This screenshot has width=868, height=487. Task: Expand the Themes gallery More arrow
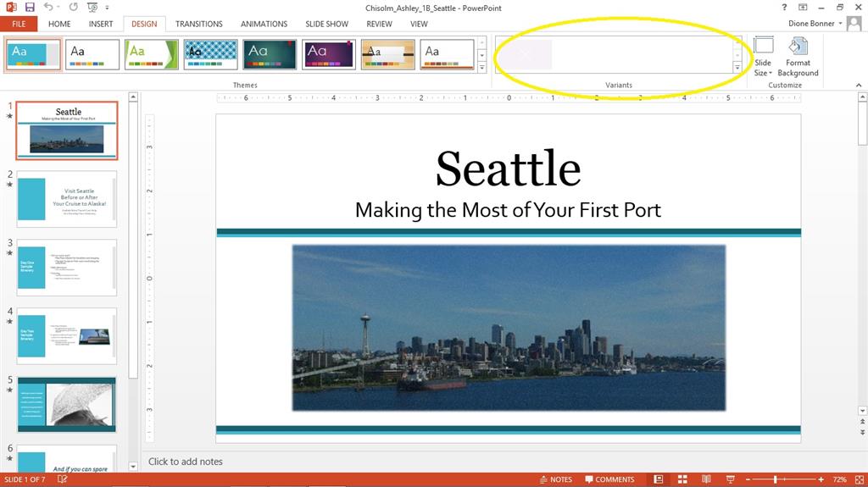[x=481, y=68]
